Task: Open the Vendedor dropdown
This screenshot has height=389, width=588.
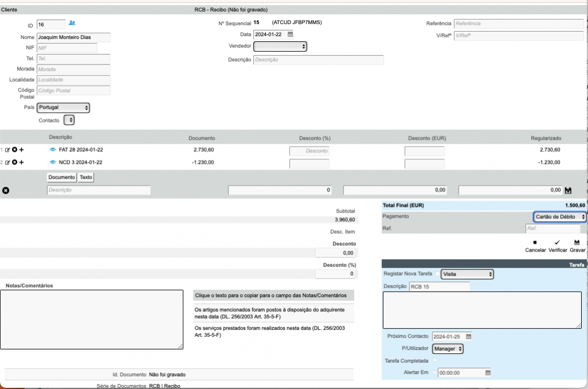Action: (x=280, y=47)
